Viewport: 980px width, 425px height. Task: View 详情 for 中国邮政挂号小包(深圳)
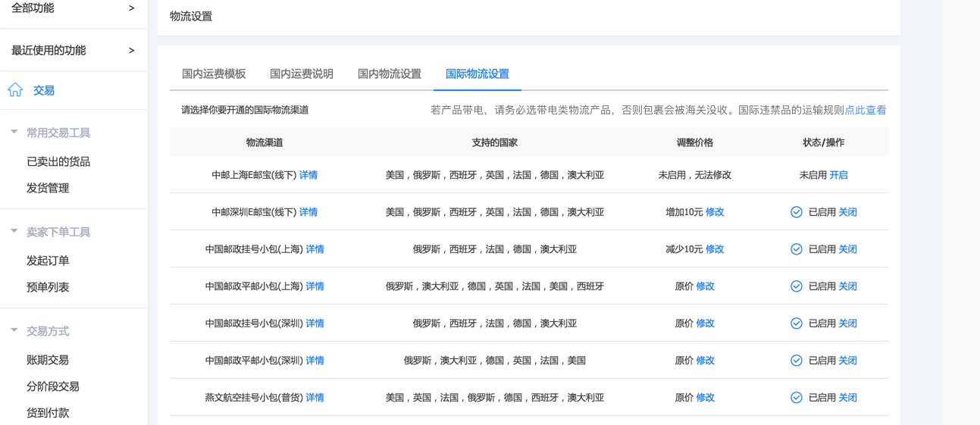tap(315, 323)
